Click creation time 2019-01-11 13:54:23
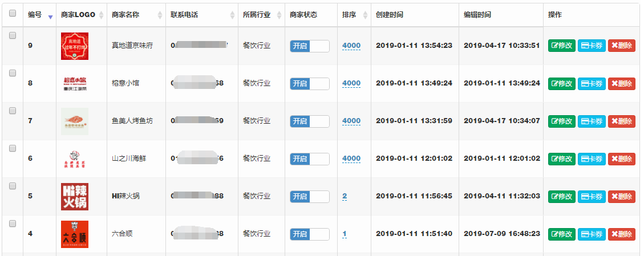Image resolution: width=644 pixels, height=256 pixels. pos(414,46)
